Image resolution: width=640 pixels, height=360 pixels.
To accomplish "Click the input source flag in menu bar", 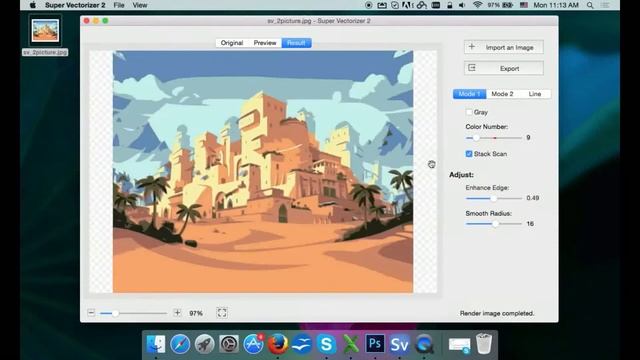I will point(524,5).
